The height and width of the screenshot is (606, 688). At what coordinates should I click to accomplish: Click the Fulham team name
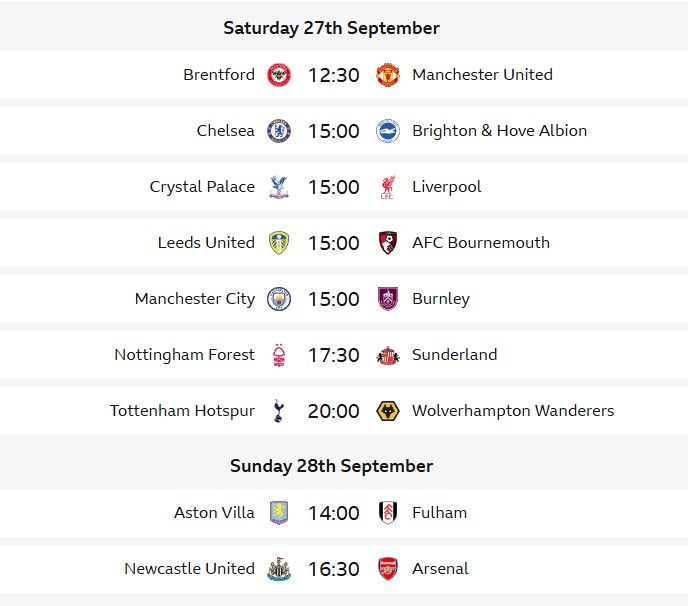tap(440, 513)
